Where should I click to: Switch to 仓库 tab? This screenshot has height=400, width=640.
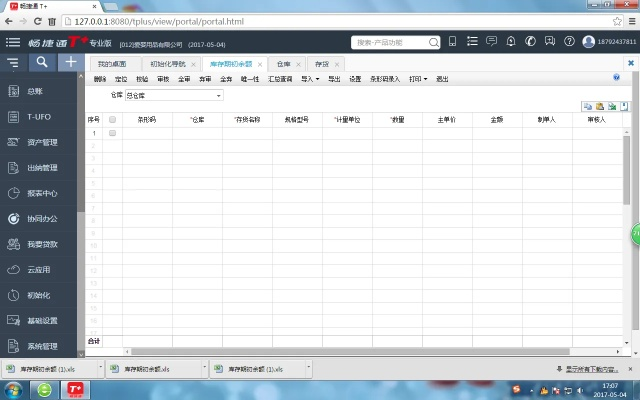(284, 64)
